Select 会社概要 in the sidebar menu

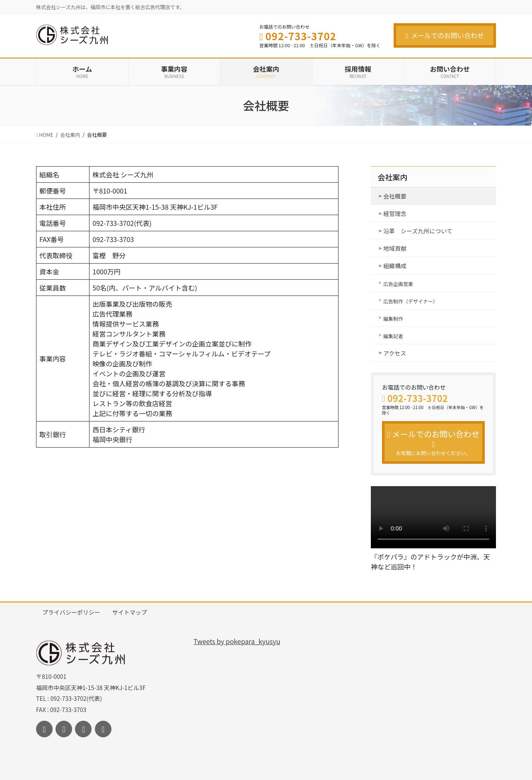[x=433, y=196]
